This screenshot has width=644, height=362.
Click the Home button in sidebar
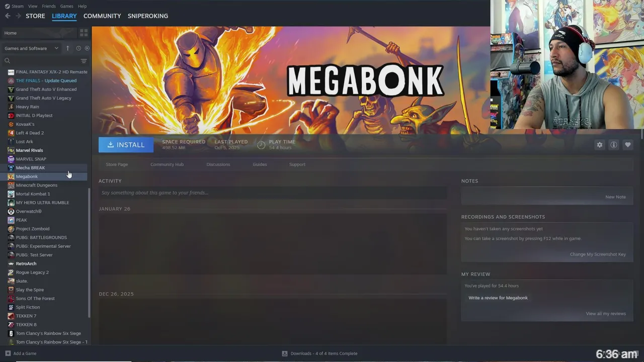point(39,33)
